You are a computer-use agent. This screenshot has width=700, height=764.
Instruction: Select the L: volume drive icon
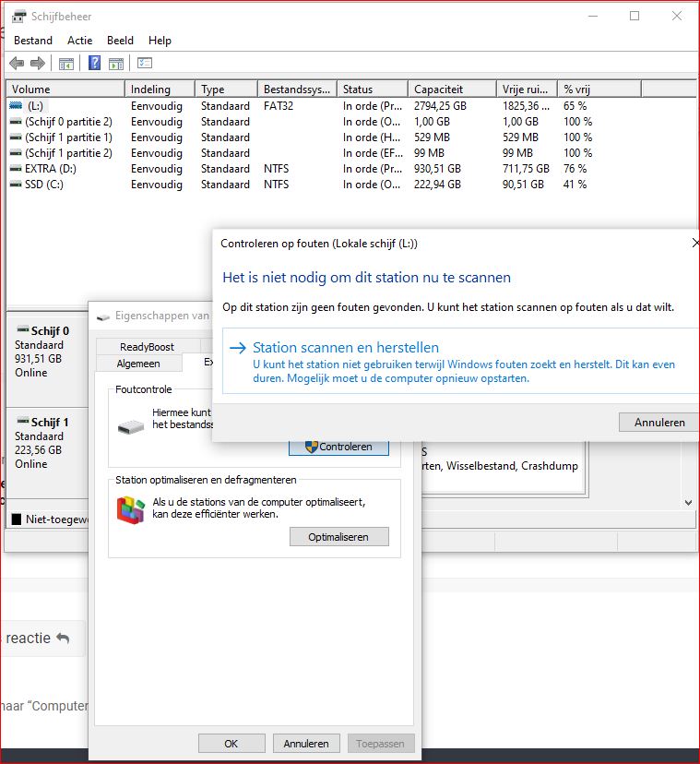pyautogui.click(x=16, y=106)
